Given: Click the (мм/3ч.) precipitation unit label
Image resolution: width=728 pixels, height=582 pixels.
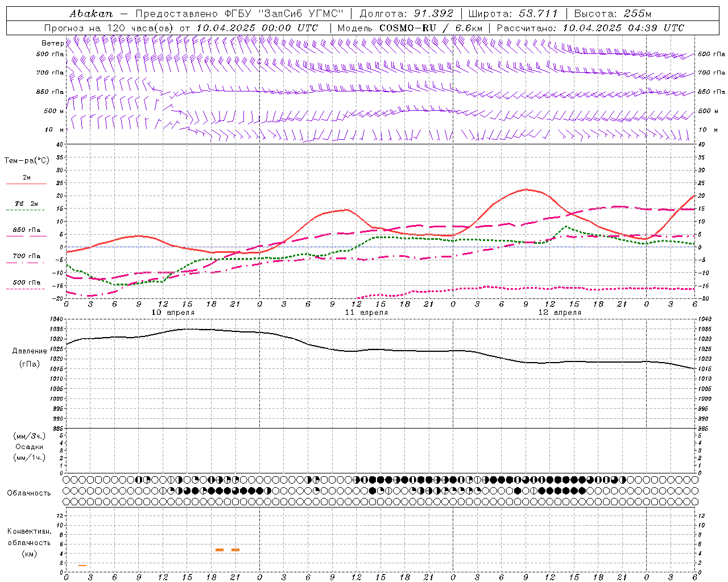Looking at the screenshot, I should click(x=30, y=436).
